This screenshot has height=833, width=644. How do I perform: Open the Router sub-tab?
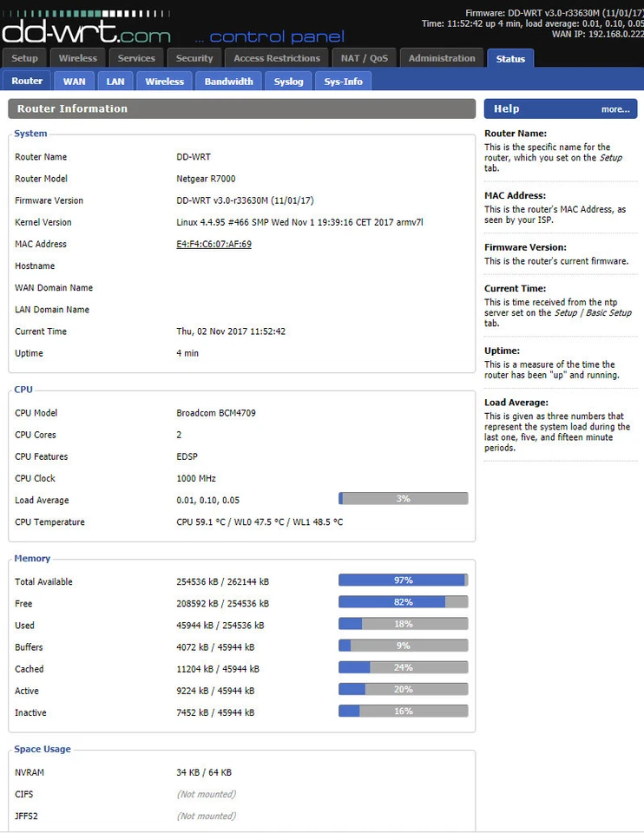click(27, 80)
